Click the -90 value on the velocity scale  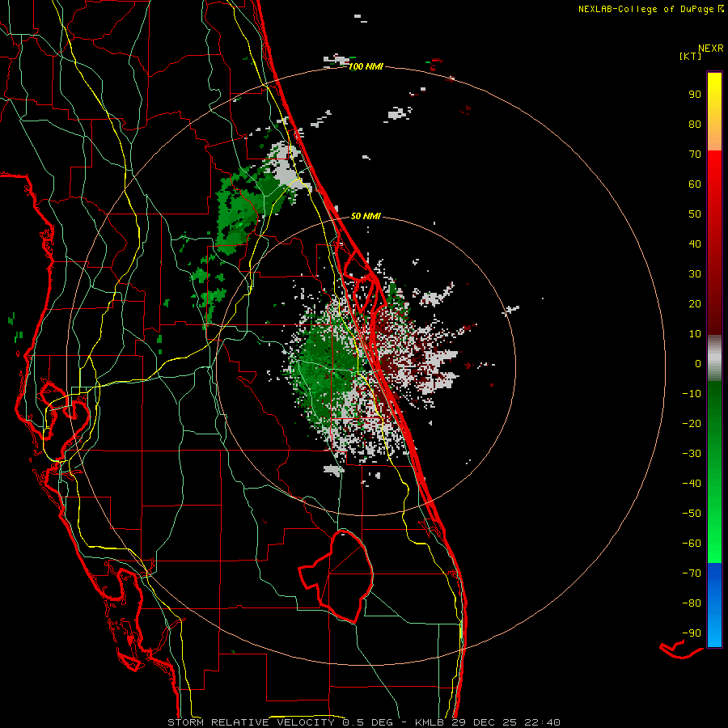click(692, 633)
